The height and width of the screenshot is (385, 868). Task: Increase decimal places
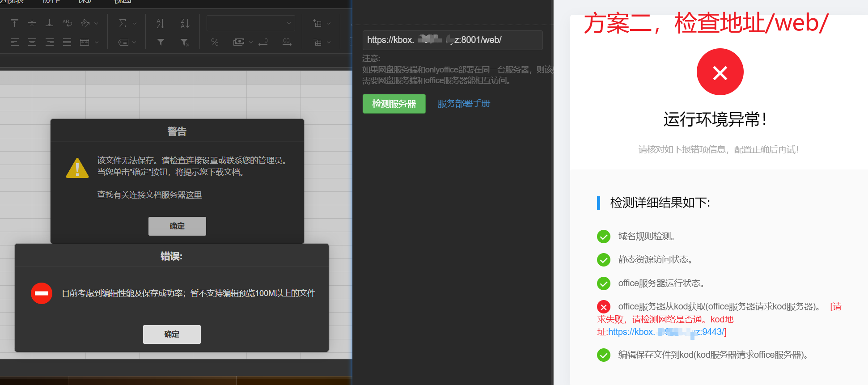pos(287,42)
